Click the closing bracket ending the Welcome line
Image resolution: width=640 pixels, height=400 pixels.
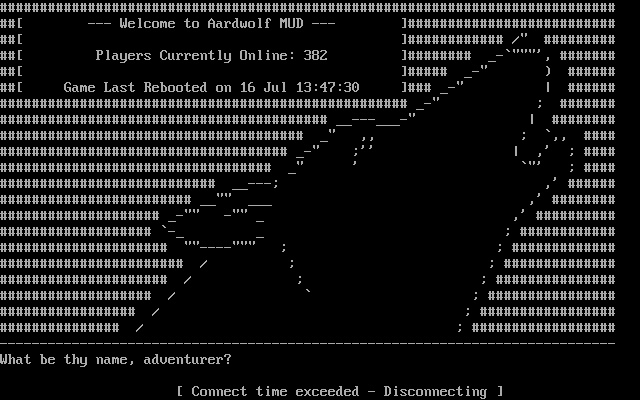point(404,23)
